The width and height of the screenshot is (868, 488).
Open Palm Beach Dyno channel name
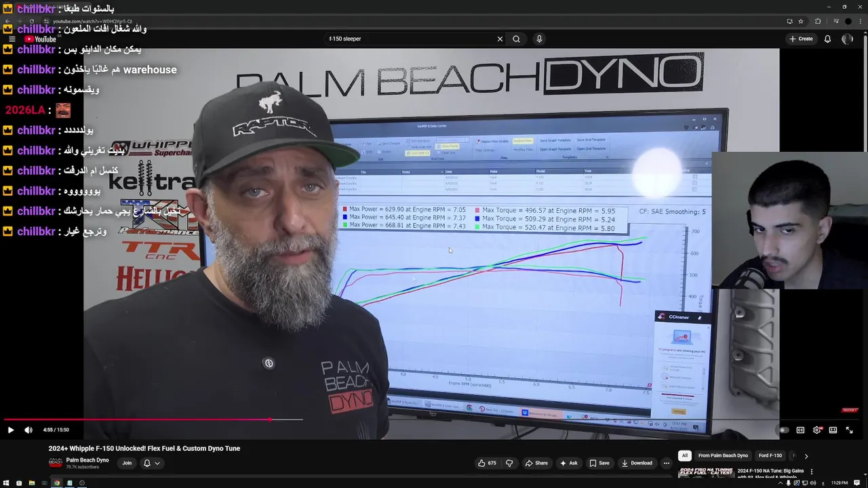pyautogui.click(x=87, y=460)
